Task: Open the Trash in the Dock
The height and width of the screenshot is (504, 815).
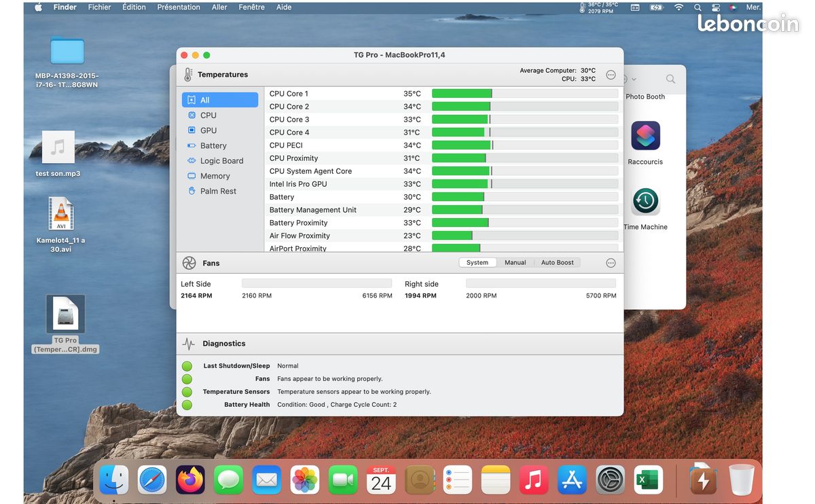Action: pos(742,480)
